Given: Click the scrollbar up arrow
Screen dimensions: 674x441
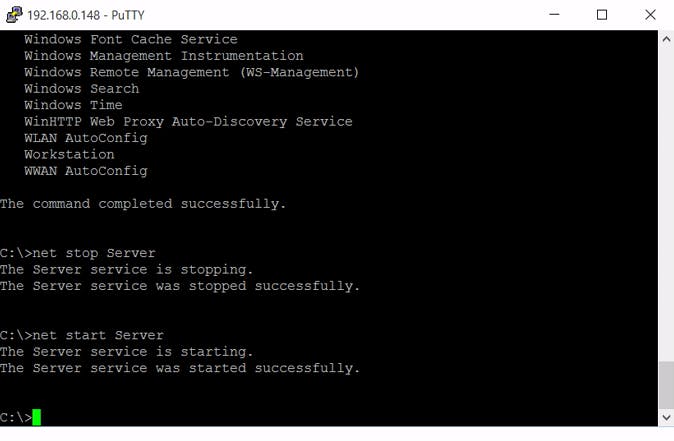Looking at the screenshot, I should click(666, 39).
